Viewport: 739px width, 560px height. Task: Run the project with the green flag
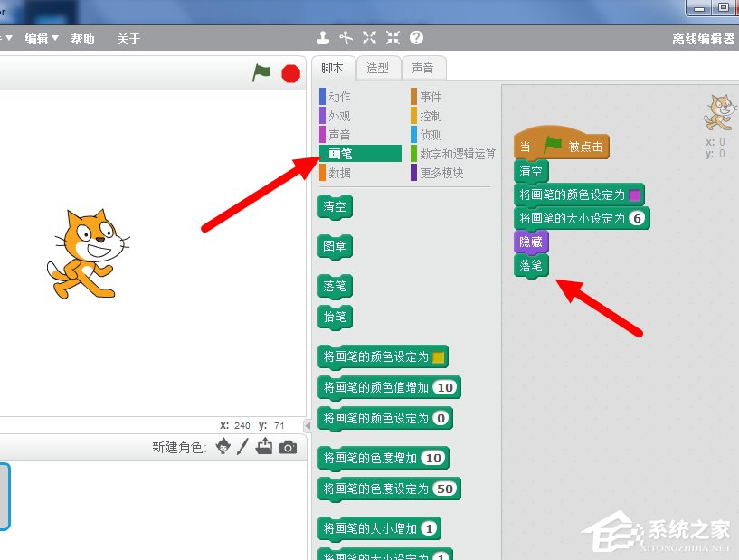[261, 73]
